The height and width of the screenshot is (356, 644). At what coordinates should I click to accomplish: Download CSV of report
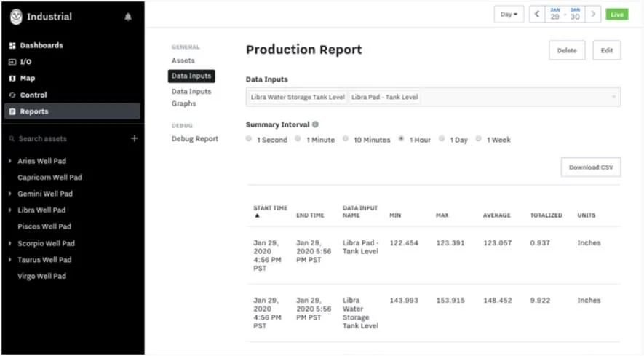(x=591, y=167)
